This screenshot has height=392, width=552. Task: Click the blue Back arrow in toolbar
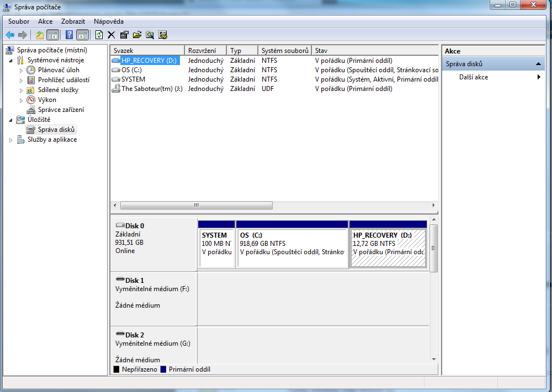pyautogui.click(x=10, y=35)
